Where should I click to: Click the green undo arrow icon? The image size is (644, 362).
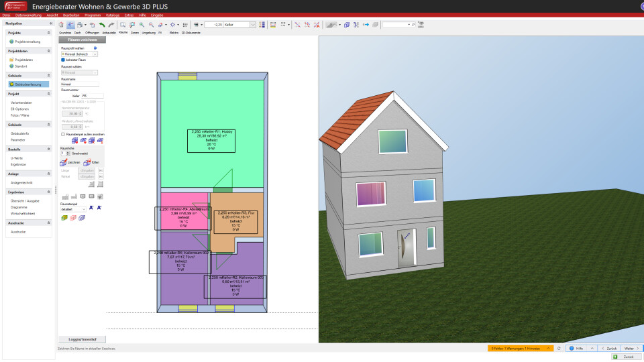pyautogui.click(x=102, y=25)
